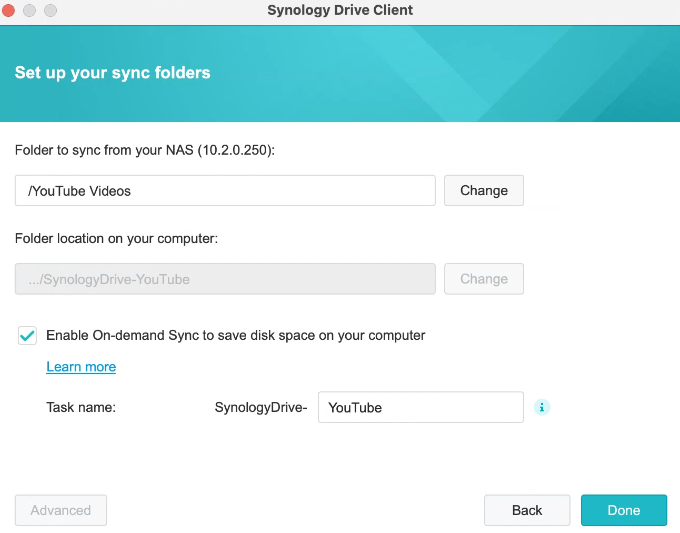Click the 'Folder to sync from your NAS' label

click(145, 150)
